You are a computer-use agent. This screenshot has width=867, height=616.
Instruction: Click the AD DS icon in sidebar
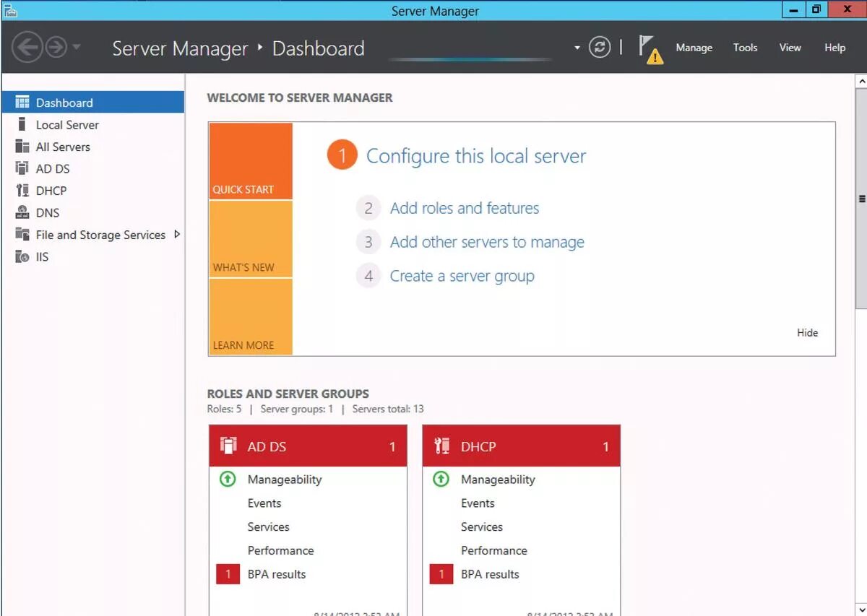pyautogui.click(x=22, y=168)
